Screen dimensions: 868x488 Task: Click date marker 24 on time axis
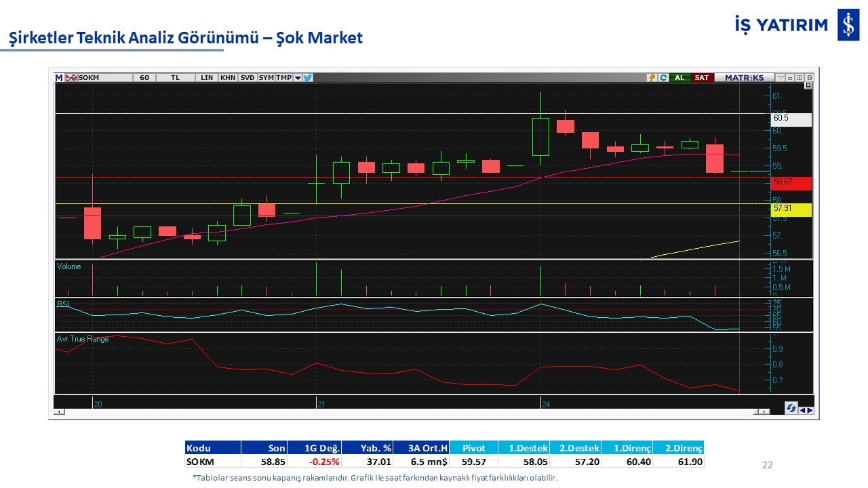546,405
